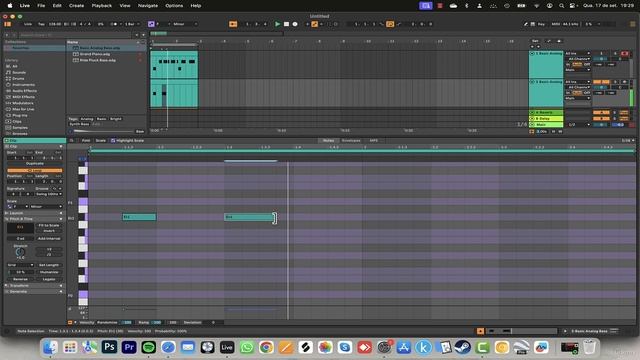
Task: Select Grand Piano.adg preset in browser
Action: click(95, 54)
